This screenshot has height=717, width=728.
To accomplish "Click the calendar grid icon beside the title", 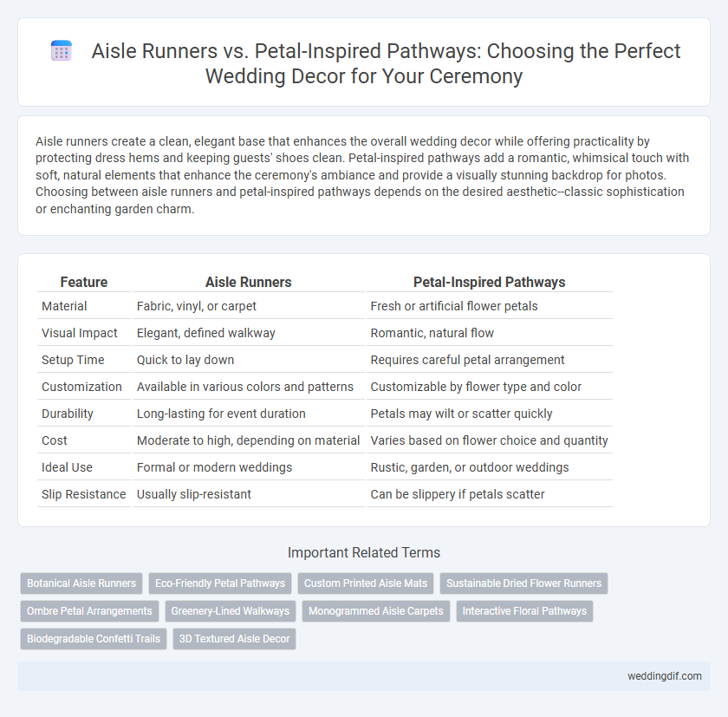I will [62, 50].
